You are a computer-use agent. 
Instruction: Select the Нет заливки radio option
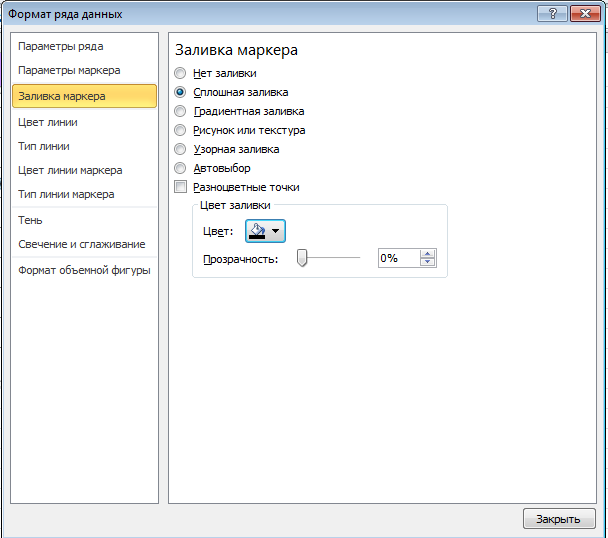pos(180,73)
